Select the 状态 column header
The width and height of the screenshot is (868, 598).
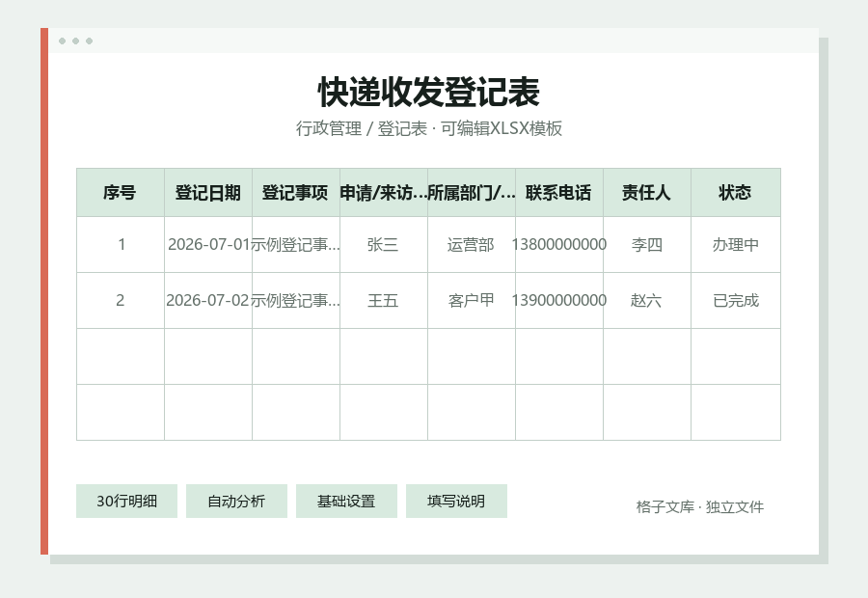[735, 193]
